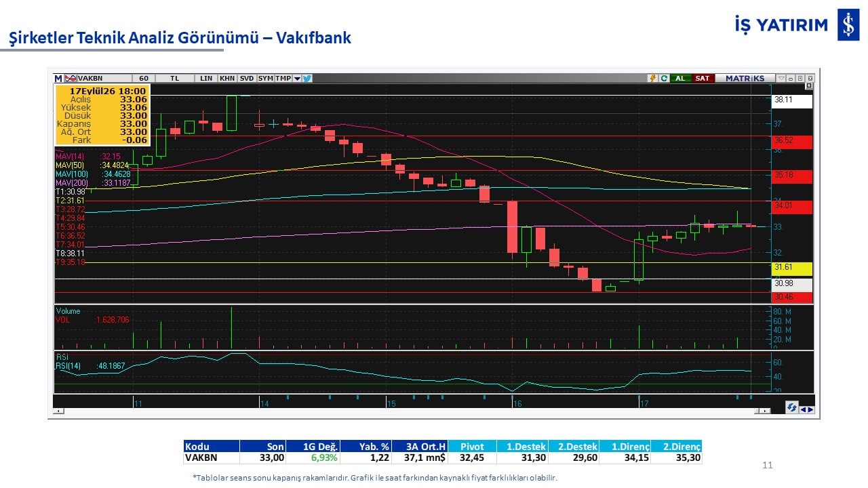Open the chart type icon beside VAKBN
Image resolution: width=868 pixels, height=488 pixels.
(x=71, y=78)
